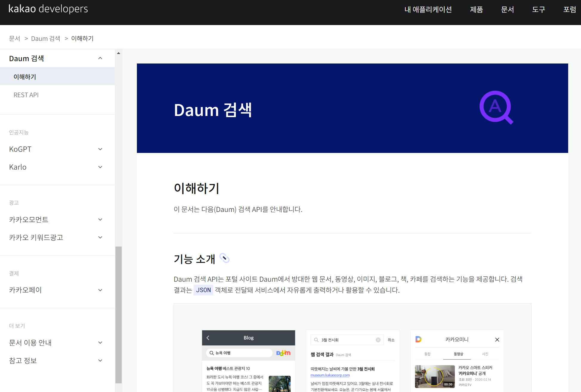Select the 이해하기 sidebar item

(x=25, y=77)
